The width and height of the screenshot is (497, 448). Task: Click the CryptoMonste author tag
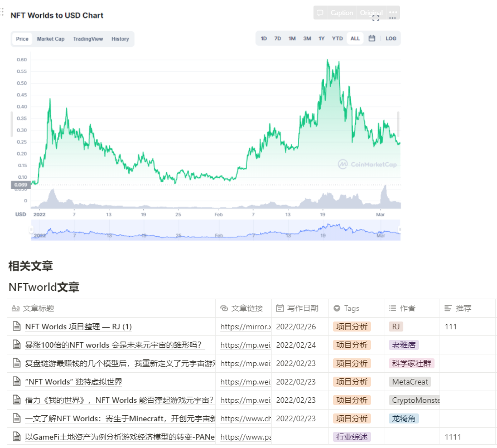click(x=414, y=400)
